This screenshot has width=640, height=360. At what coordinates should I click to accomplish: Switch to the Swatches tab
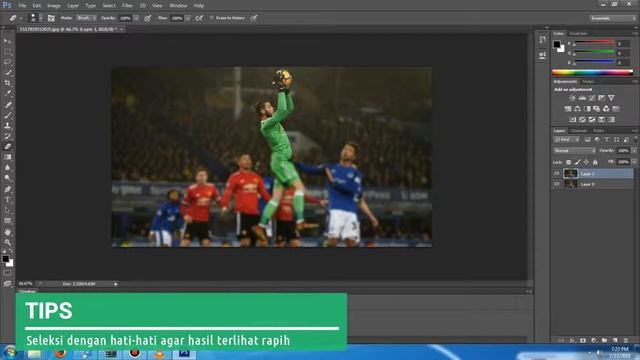[x=578, y=33]
